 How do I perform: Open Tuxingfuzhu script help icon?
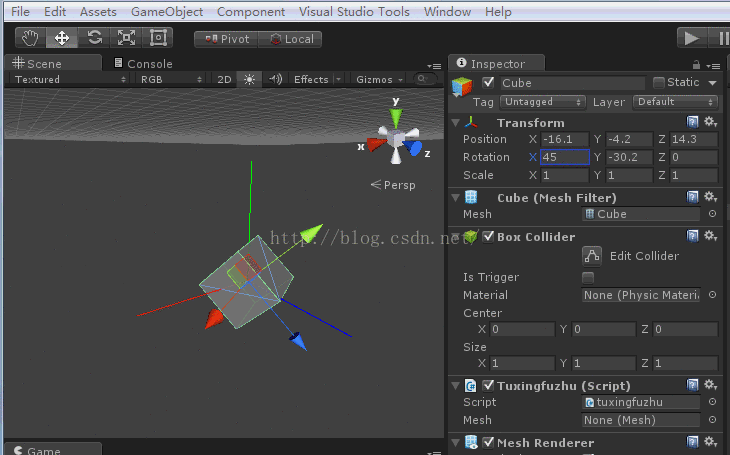pos(692,385)
